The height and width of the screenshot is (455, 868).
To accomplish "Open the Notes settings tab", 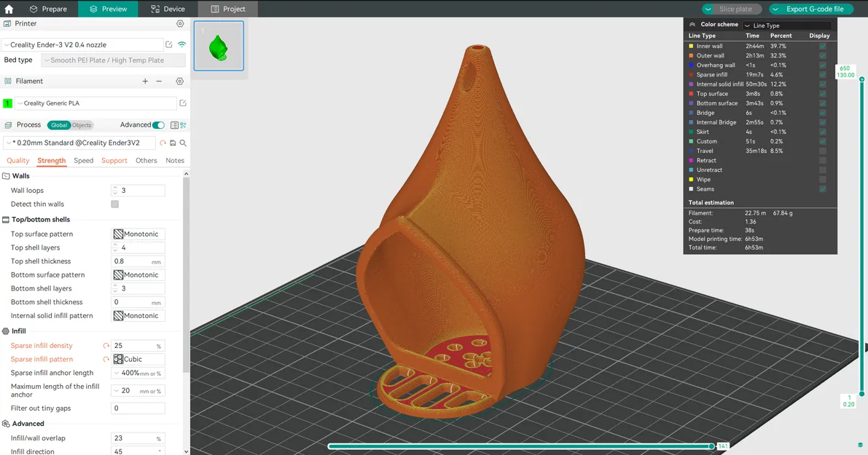I will click(x=175, y=161).
